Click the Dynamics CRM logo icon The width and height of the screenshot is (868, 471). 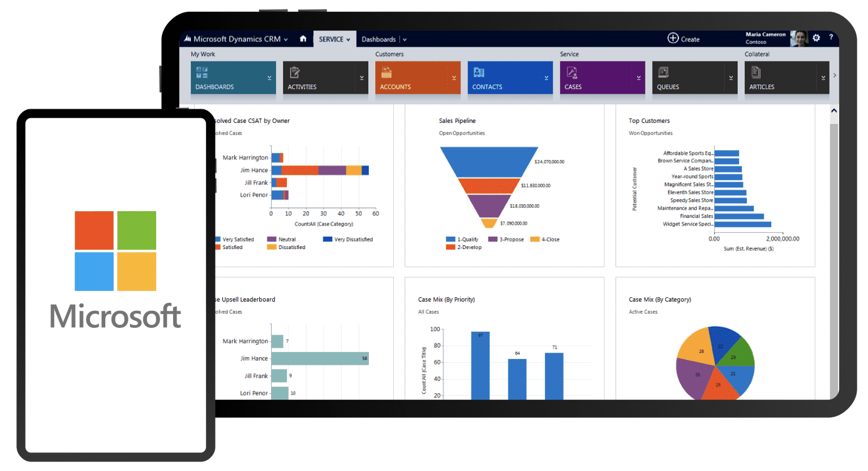pos(187,38)
